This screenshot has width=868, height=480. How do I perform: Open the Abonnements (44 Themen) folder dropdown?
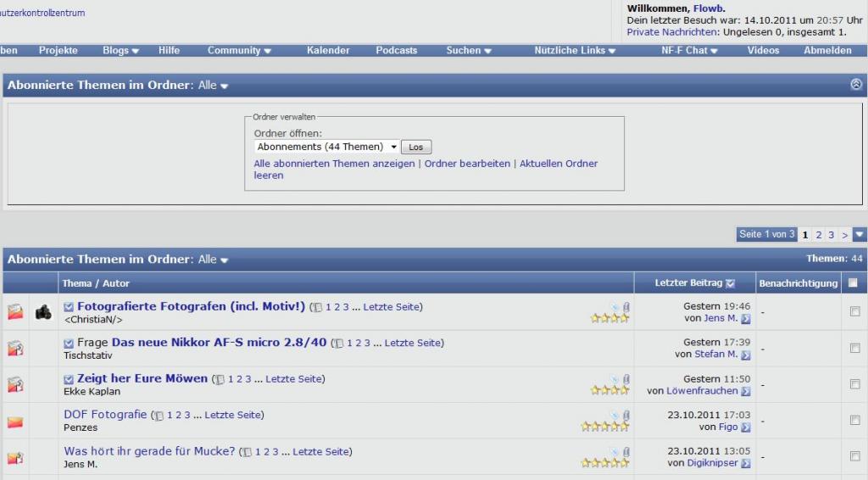(x=326, y=147)
